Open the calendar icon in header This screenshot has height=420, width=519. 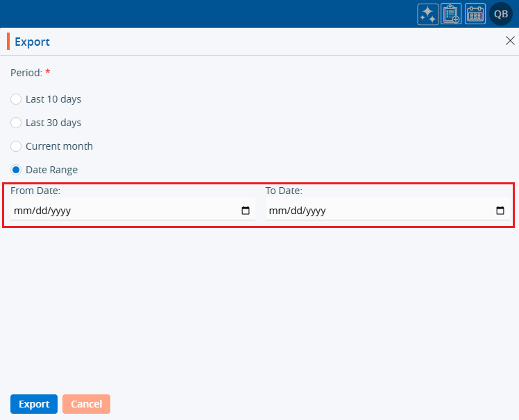click(475, 15)
